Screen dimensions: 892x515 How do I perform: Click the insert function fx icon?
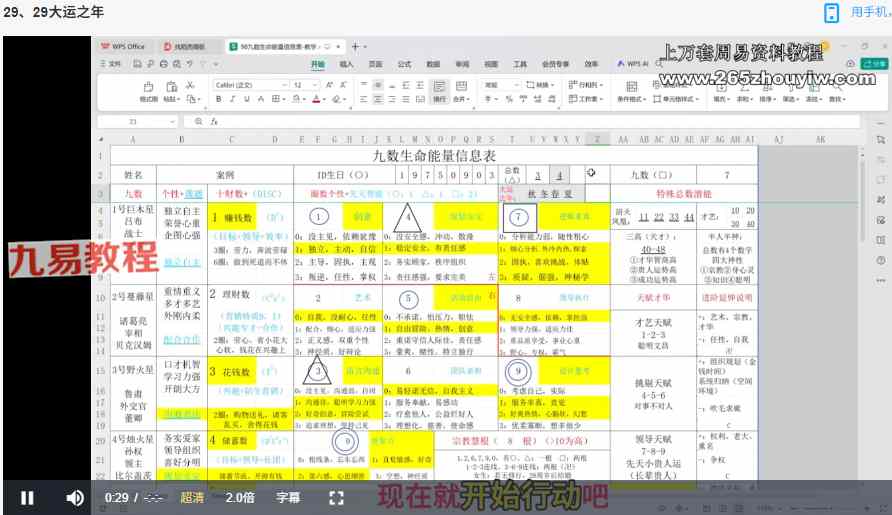coord(213,121)
